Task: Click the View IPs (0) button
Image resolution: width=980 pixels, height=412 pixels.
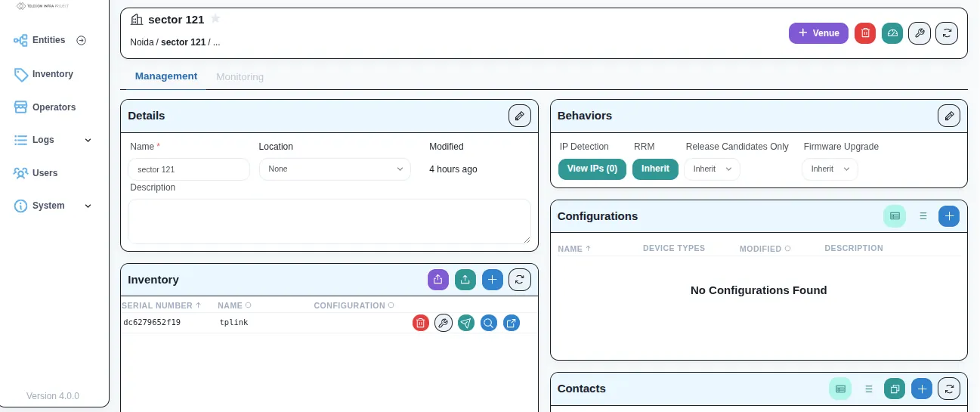Action: [592, 169]
